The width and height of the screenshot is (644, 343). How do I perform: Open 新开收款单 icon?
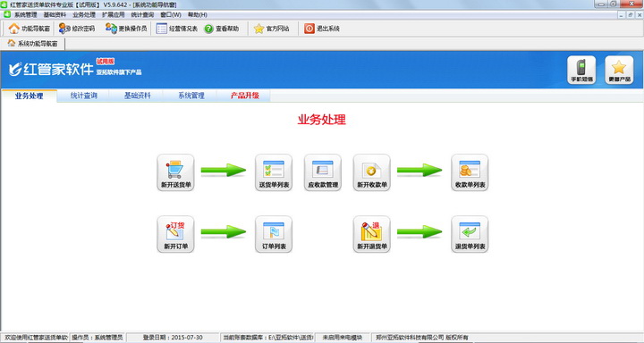pos(372,172)
